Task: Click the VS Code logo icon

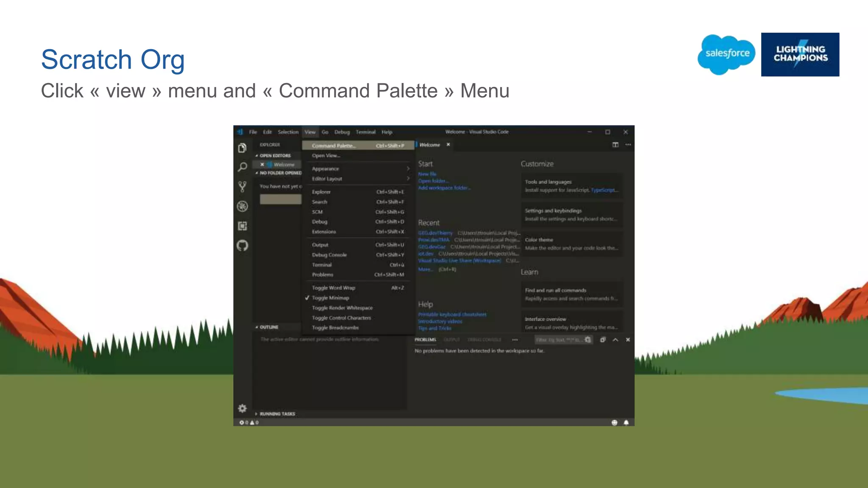Action: pyautogui.click(x=240, y=132)
